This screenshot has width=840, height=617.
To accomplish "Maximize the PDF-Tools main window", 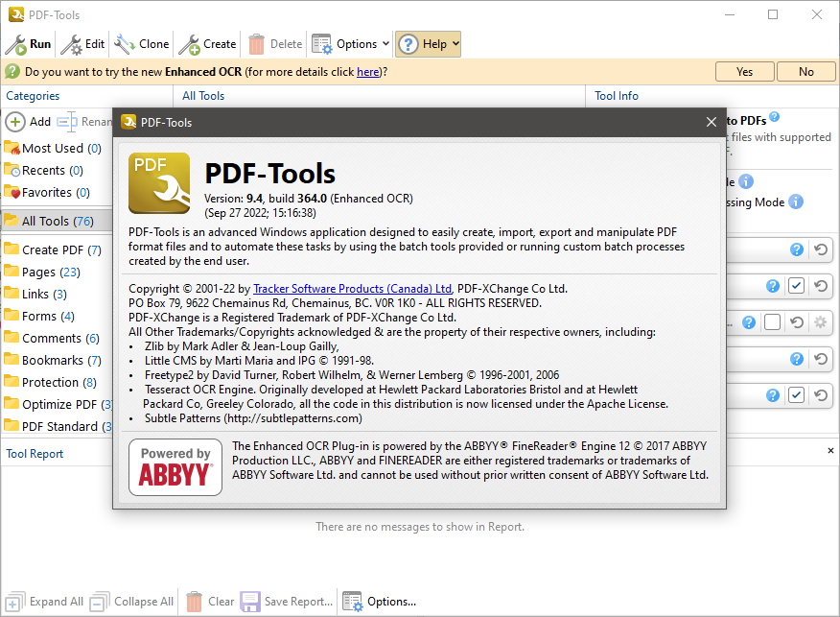I will [x=773, y=14].
